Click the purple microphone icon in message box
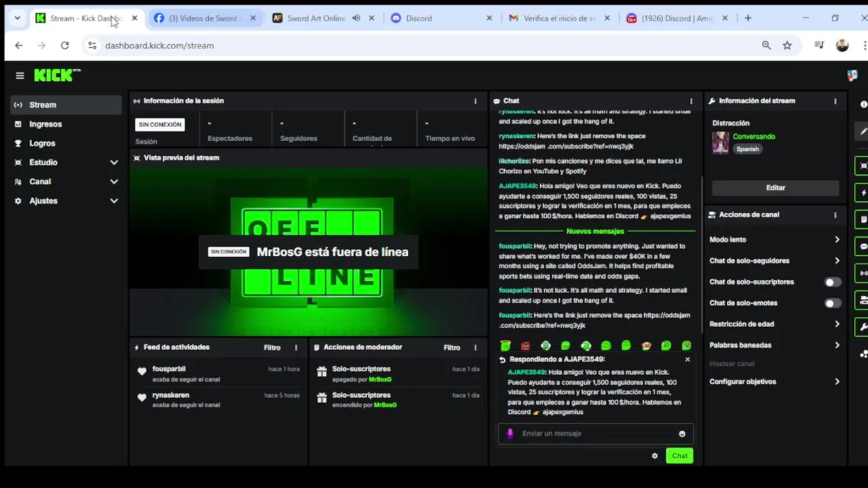 [x=510, y=434]
